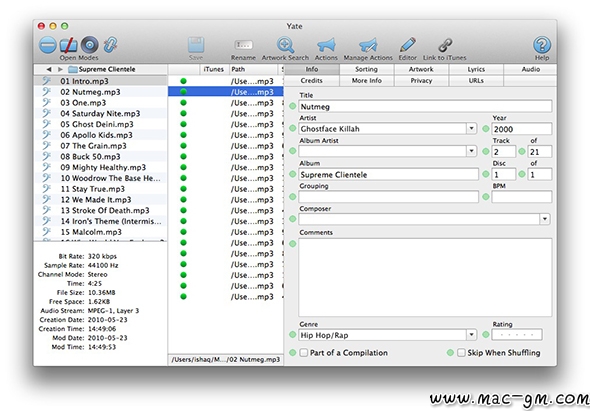Click the Album field Supreme Clientele
This screenshot has width=590, height=411.
[388, 174]
